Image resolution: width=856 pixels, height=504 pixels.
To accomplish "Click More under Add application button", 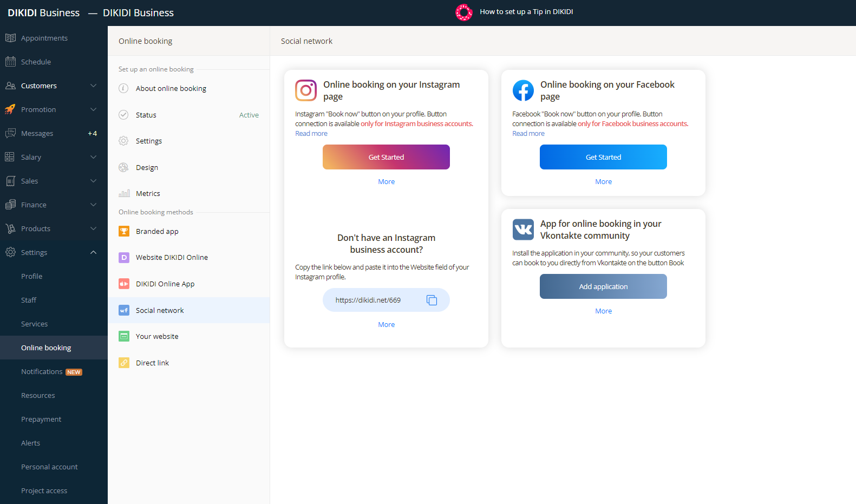I will click(x=604, y=311).
